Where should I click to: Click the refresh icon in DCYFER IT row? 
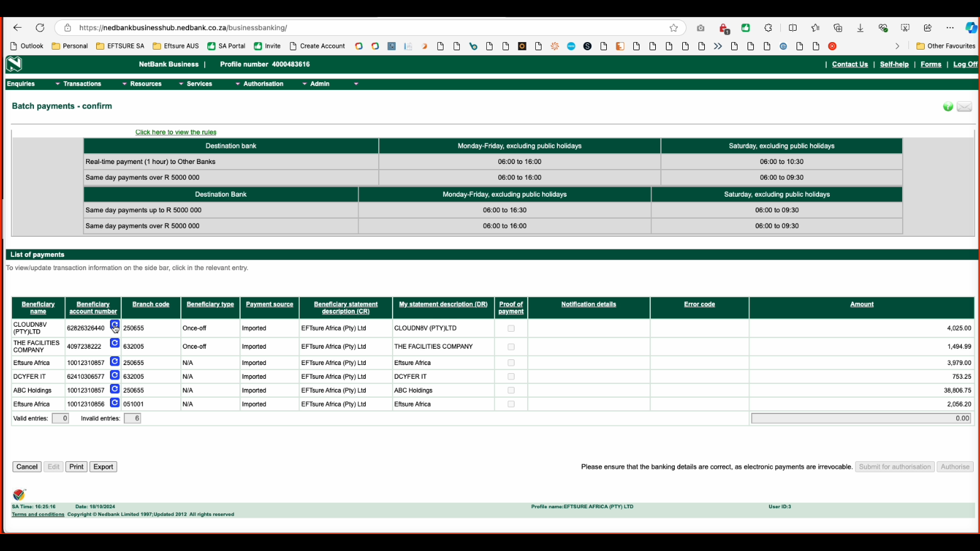click(x=114, y=375)
